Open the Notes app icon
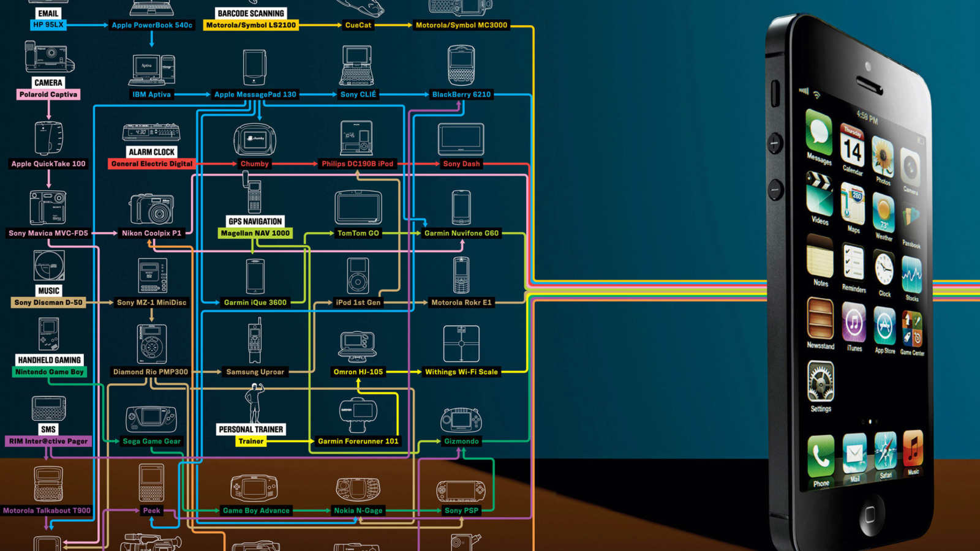This screenshot has height=551, width=980. point(820,257)
